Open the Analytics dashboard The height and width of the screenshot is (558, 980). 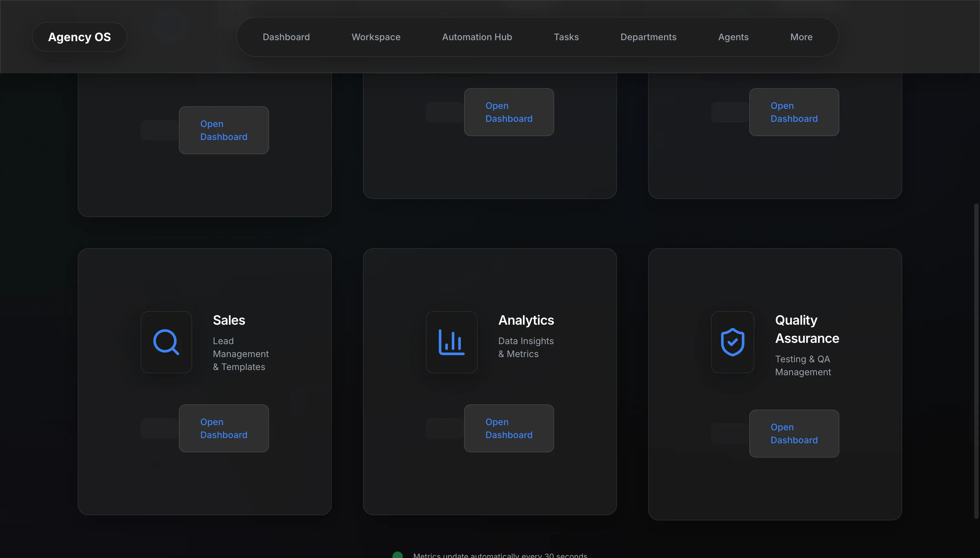[508, 428]
